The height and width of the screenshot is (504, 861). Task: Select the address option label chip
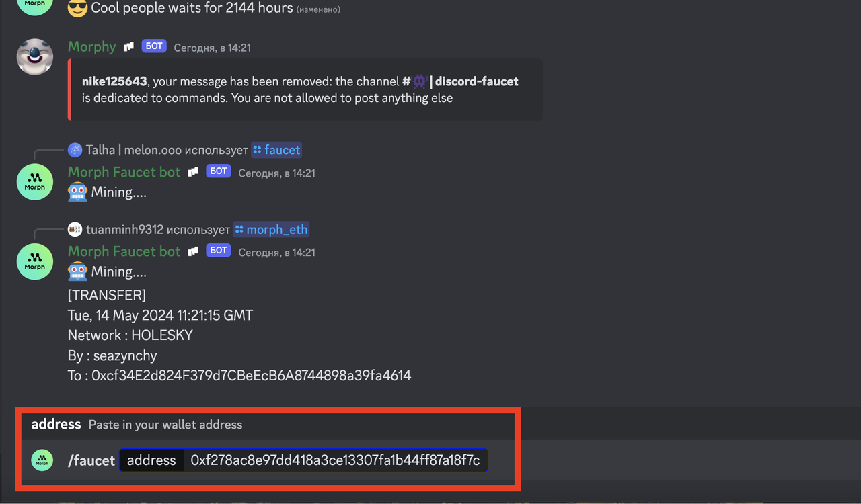click(151, 460)
